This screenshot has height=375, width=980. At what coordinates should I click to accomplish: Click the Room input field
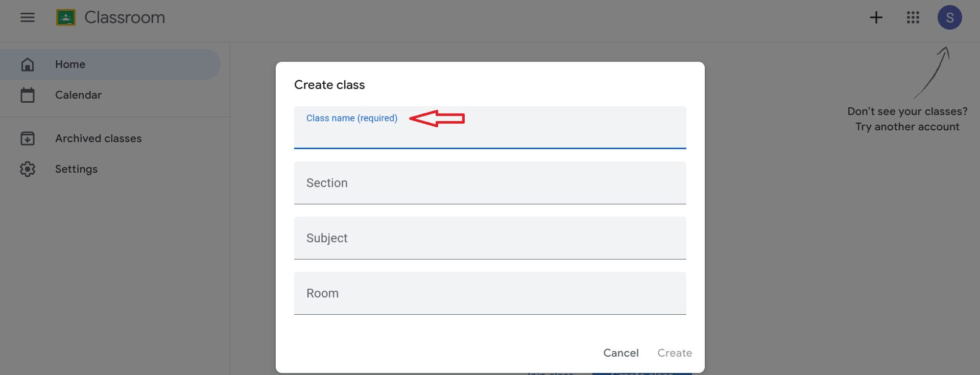[x=490, y=293]
